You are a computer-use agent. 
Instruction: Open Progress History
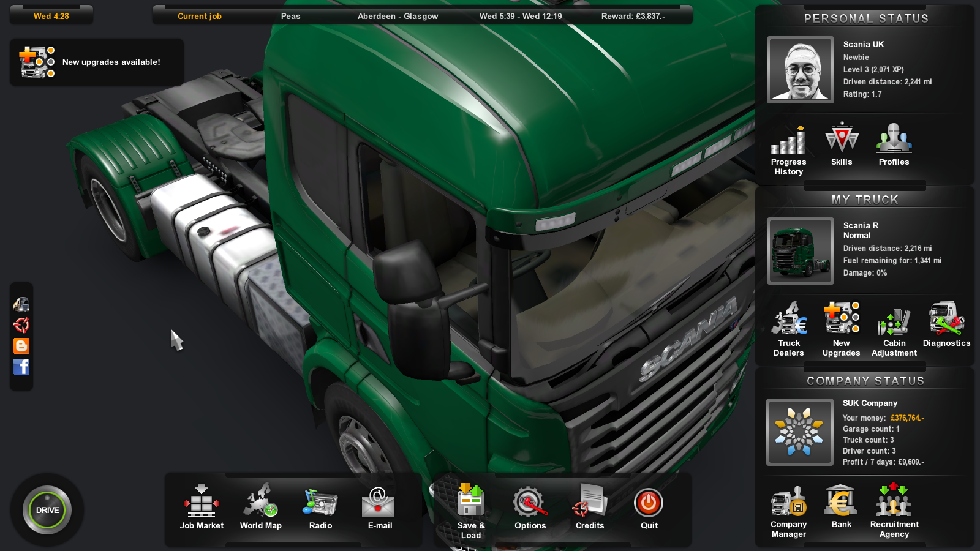(x=788, y=148)
